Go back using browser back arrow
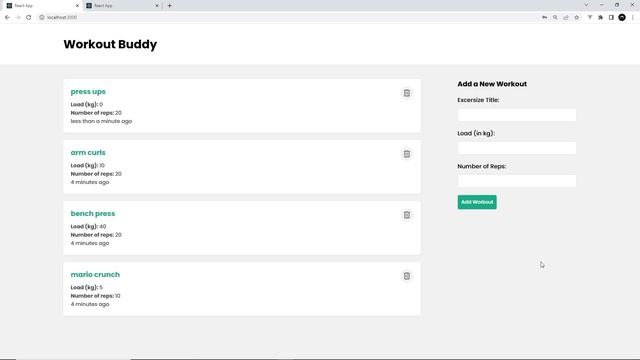Image resolution: width=640 pixels, height=360 pixels. (x=7, y=17)
